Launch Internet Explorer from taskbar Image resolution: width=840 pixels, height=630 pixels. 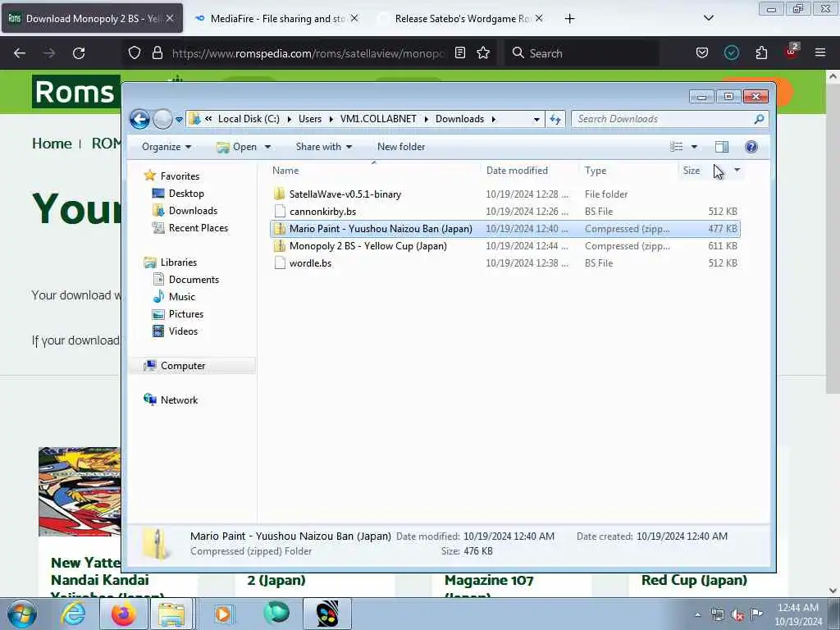pos(73,614)
